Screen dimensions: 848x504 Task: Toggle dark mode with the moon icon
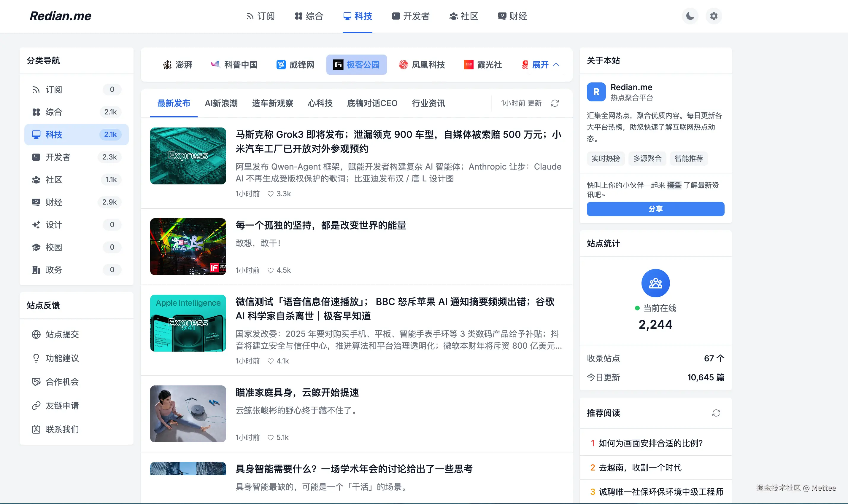pyautogui.click(x=690, y=16)
